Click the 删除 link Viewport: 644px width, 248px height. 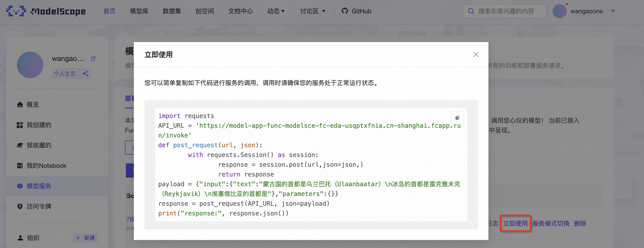[580, 223]
